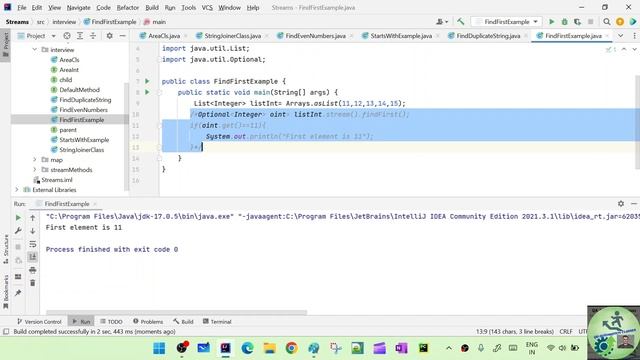Open Search Everywhere magnifier icon
640x360 pixels.
click(607, 22)
